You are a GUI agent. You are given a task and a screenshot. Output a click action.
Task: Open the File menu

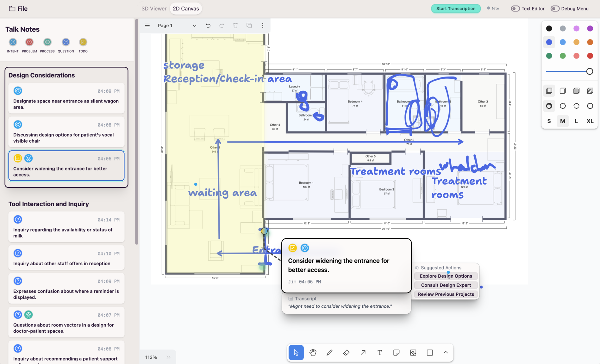(18, 9)
